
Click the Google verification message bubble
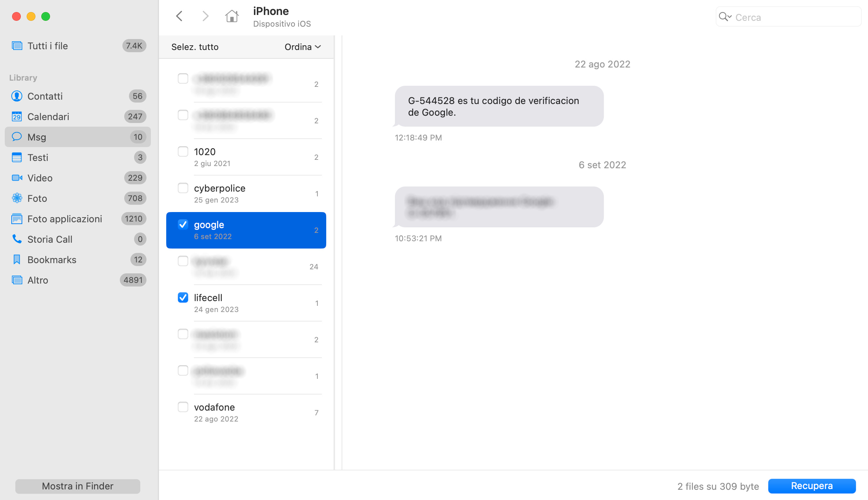(x=499, y=106)
